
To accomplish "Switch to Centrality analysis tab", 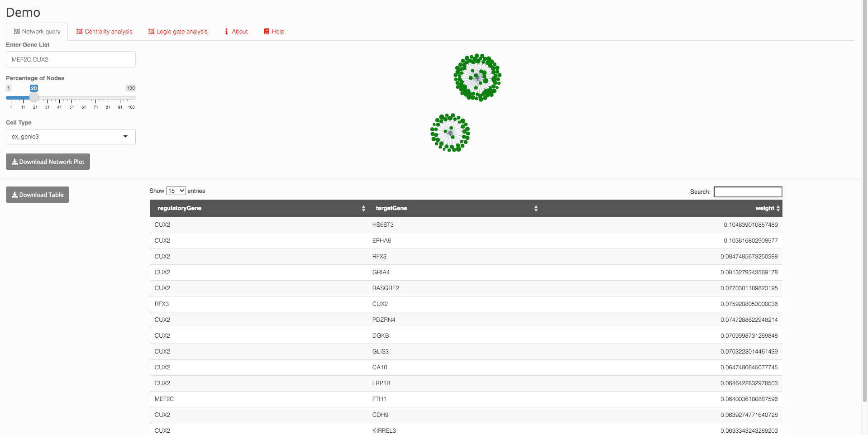I will point(104,32).
